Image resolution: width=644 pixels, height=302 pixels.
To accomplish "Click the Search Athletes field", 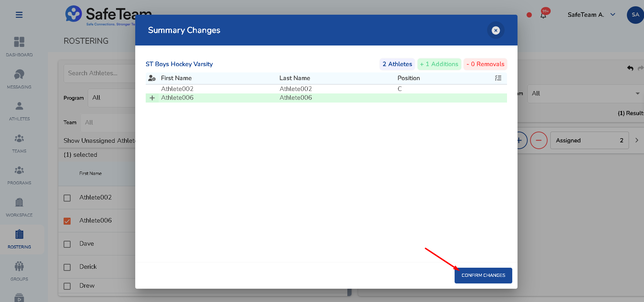I will tap(100, 73).
